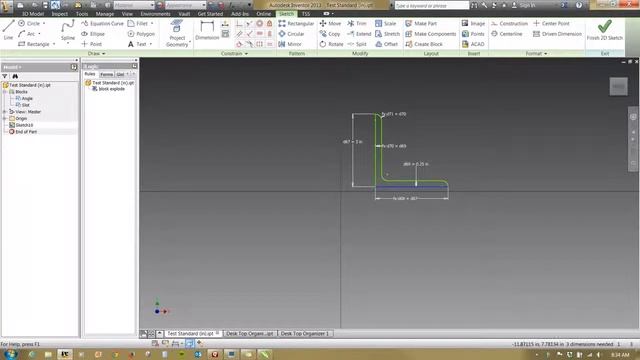This screenshot has width=640, height=360.
Task: Toggle Centerline format
Action: 507,34
